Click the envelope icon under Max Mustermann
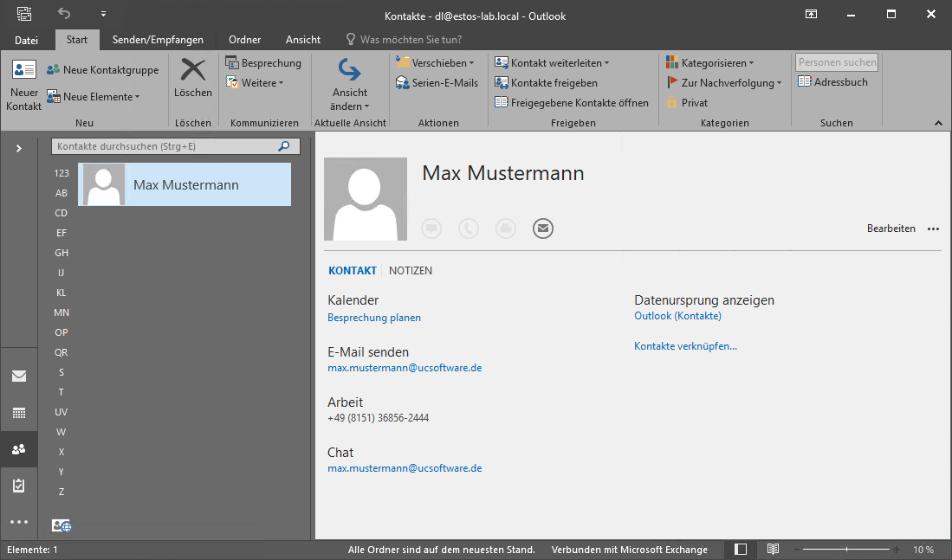952x560 pixels. coord(543,229)
